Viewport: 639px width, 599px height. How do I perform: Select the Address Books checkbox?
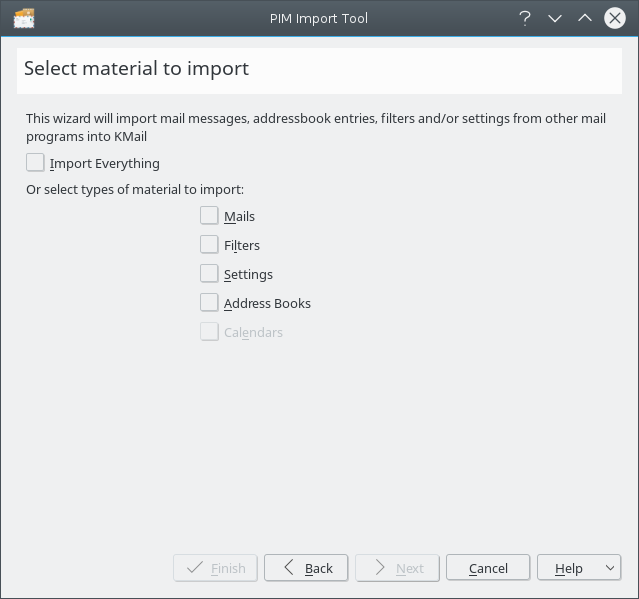[209, 302]
